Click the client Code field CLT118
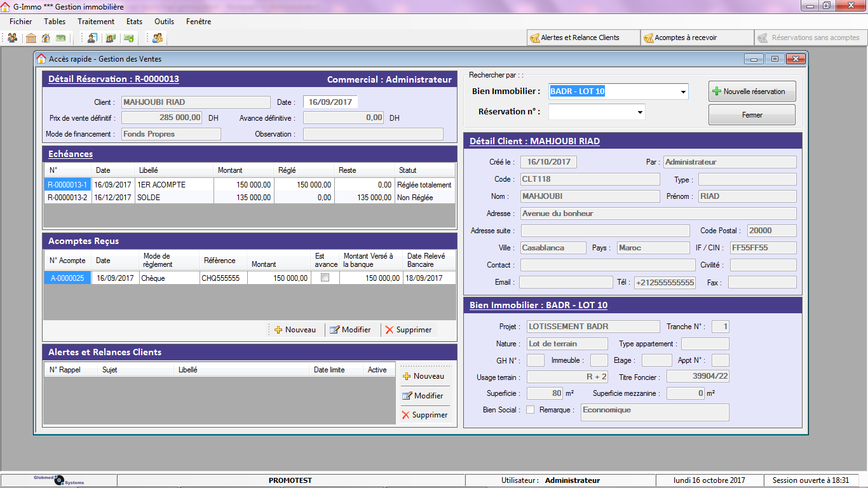The width and height of the screenshot is (868, 488). 590,179
